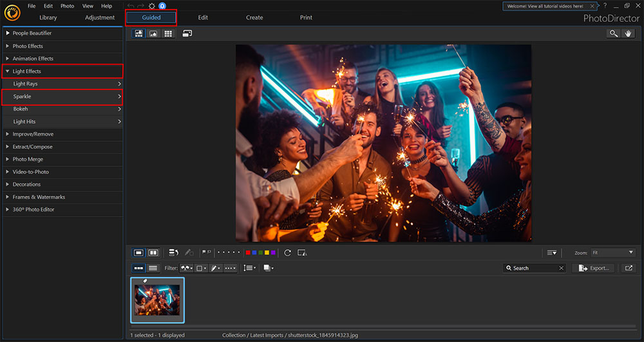Screen dimensions: 644x342
Task: Apply the purple color label
Action: pyautogui.click(x=273, y=252)
